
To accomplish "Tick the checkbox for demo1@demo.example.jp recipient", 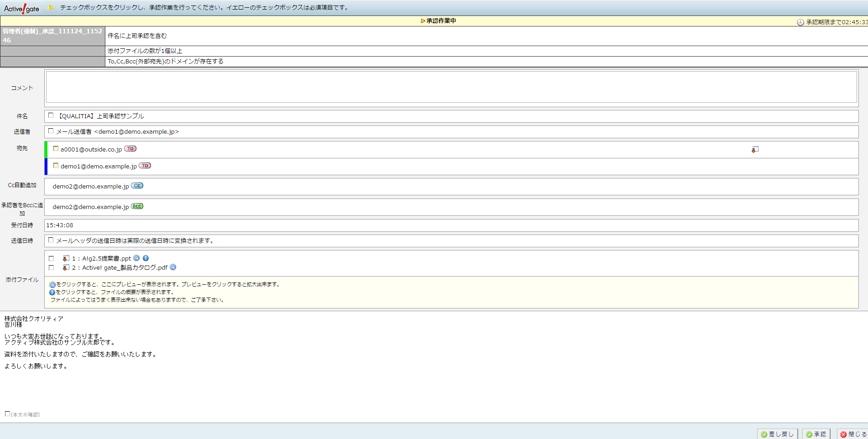I will pos(56,166).
